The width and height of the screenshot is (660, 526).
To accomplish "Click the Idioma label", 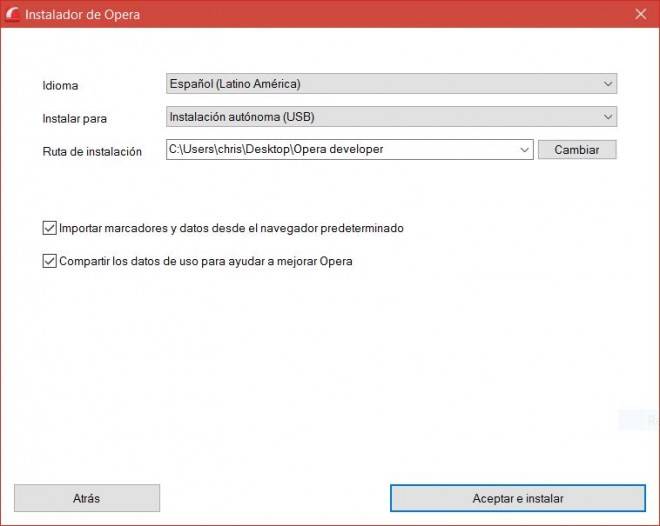I will click(x=60, y=85).
